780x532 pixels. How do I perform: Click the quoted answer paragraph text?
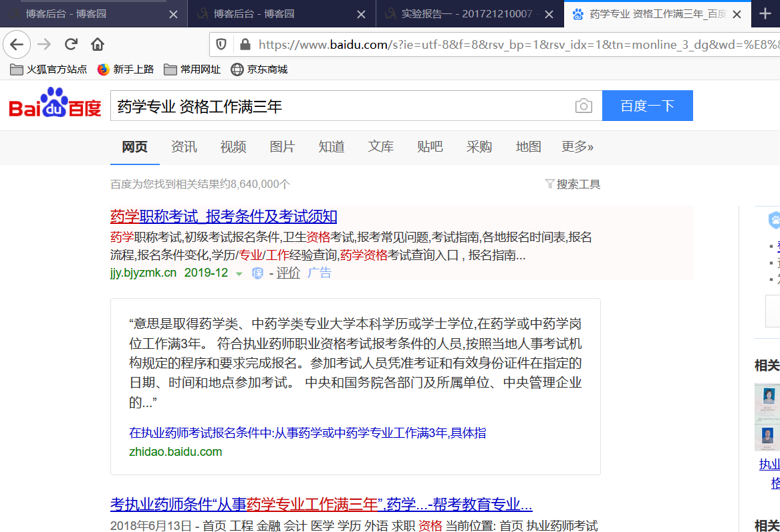[355, 363]
